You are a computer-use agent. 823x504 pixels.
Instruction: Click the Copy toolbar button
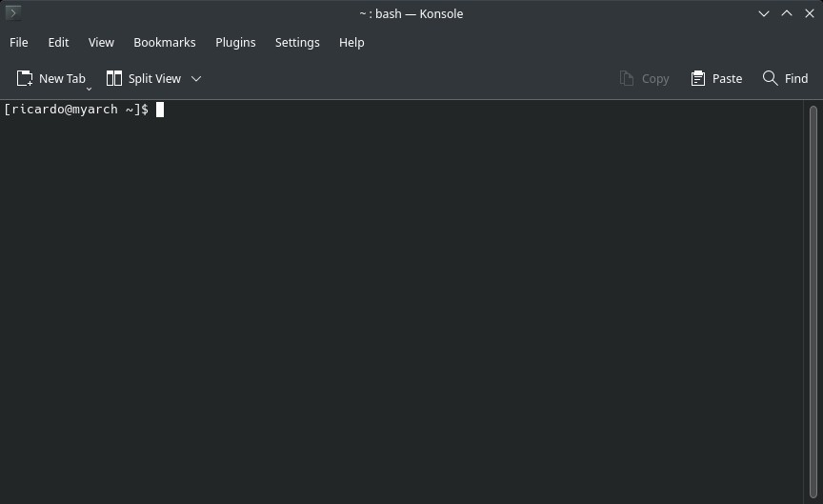point(644,78)
